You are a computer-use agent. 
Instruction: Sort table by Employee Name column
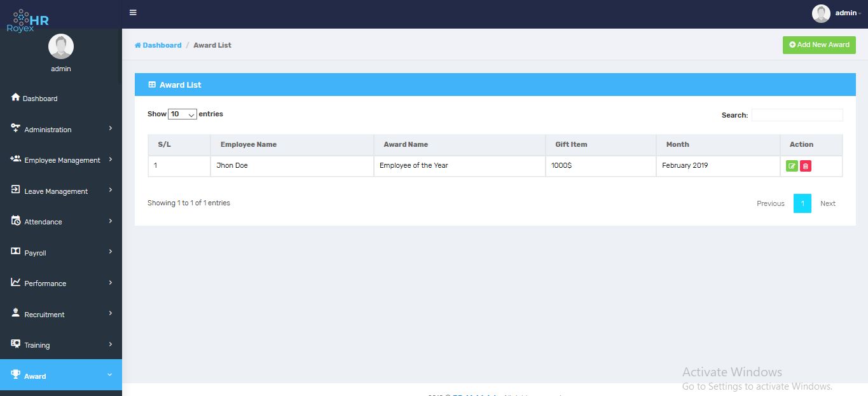click(249, 144)
